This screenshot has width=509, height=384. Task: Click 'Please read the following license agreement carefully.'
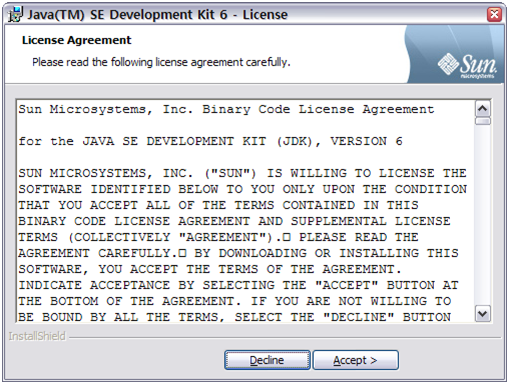161,62
